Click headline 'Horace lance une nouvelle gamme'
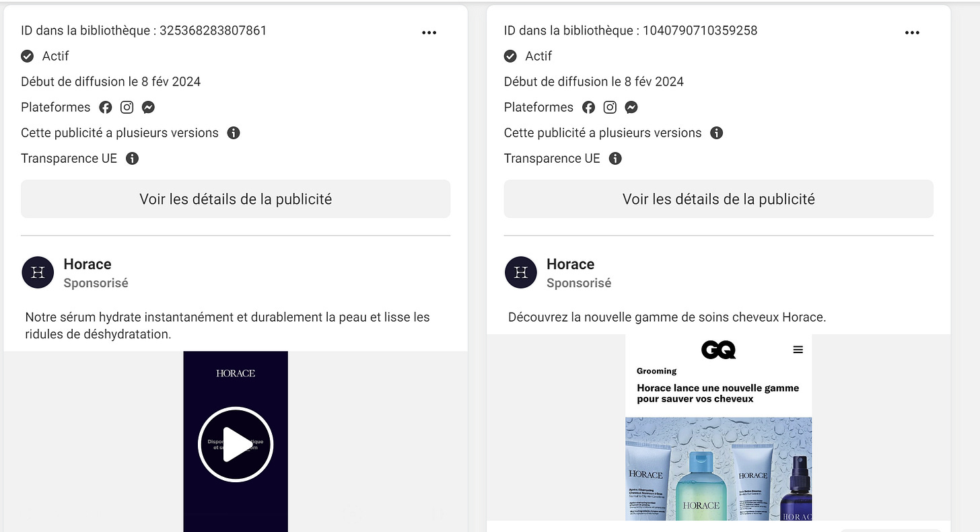This screenshot has width=980, height=532. click(x=718, y=393)
